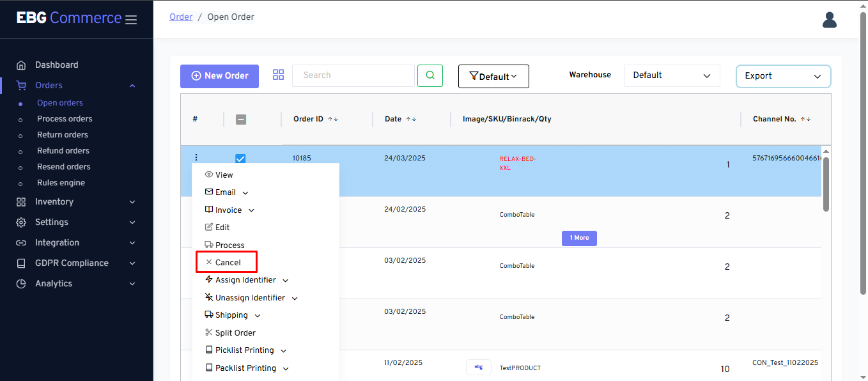Click the hamburger menu icon beside the logo
This screenshot has width=868, height=381.
pos(131,20)
